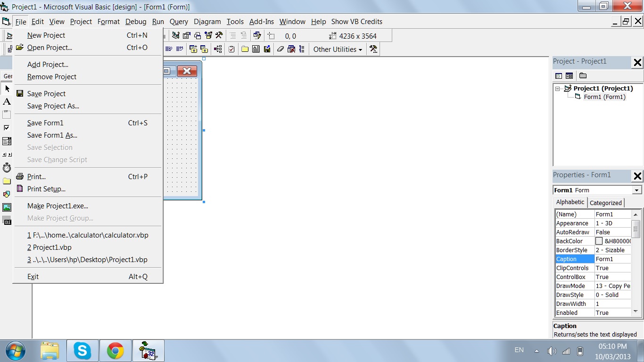Screen dimensions: 644x362
Task: Click the eraser icon in the toolbar
Action: tap(281, 49)
